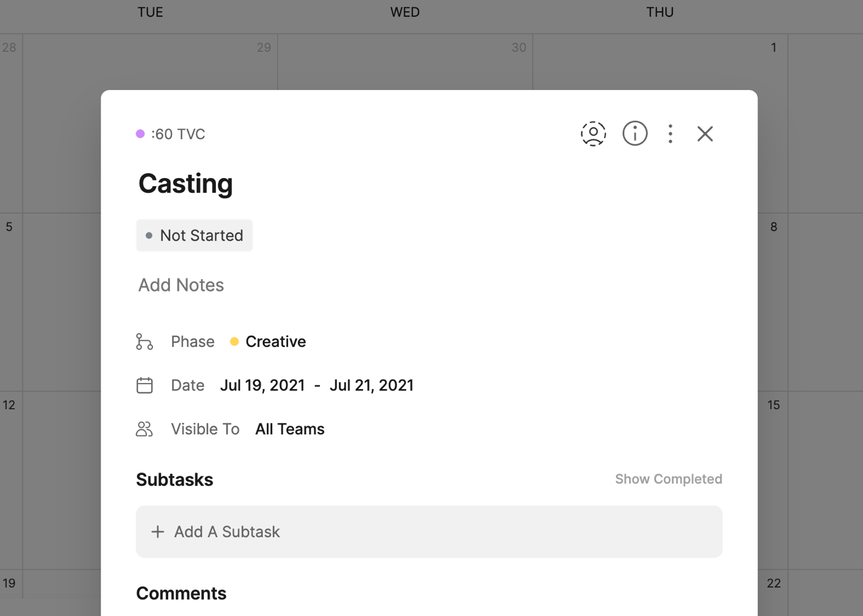863x616 pixels.
Task: Open the assignee person icon
Action: tap(593, 134)
